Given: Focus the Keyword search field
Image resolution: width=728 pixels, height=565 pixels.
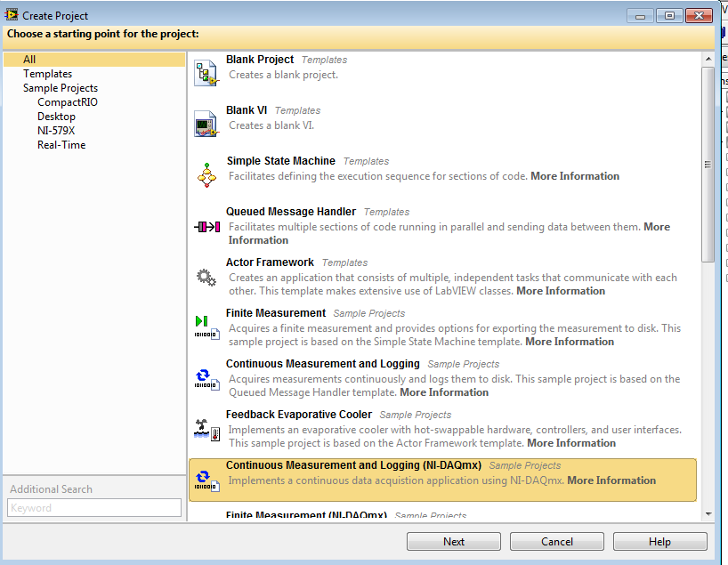Looking at the screenshot, I should tap(94, 507).
